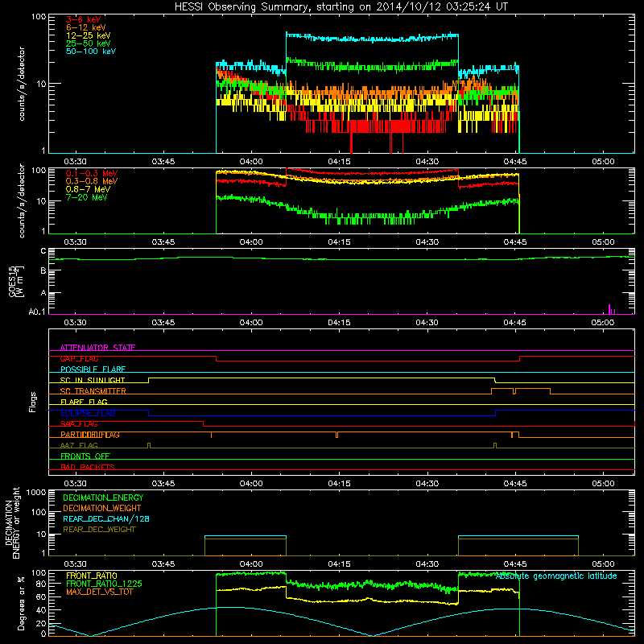This screenshot has width=644, height=644.
Task: Select the yellow 12-25 keV legend label
Action: (x=89, y=35)
